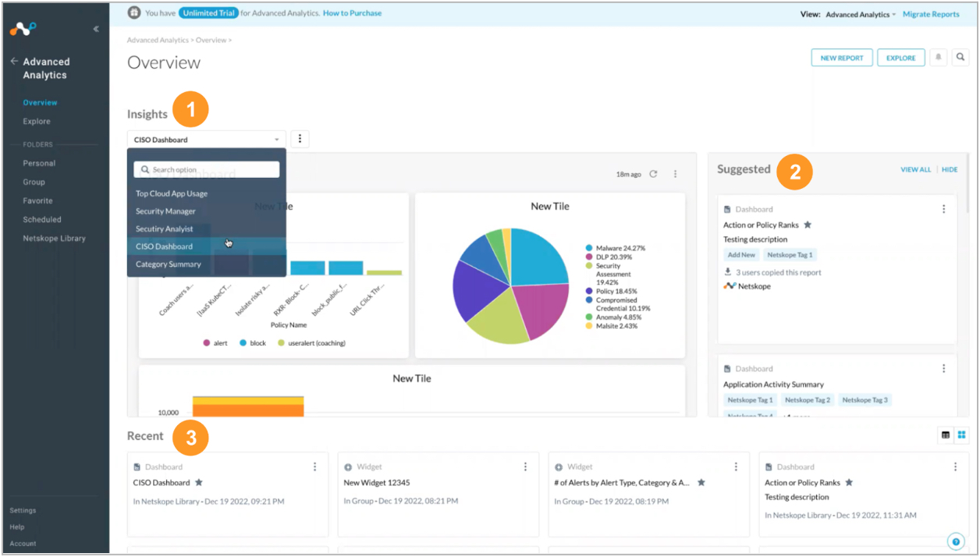Image resolution: width=980 pixels, height=557 pixels.
Task: Star the recent CISO Dashboard card
Action: [x=199, y=482]
